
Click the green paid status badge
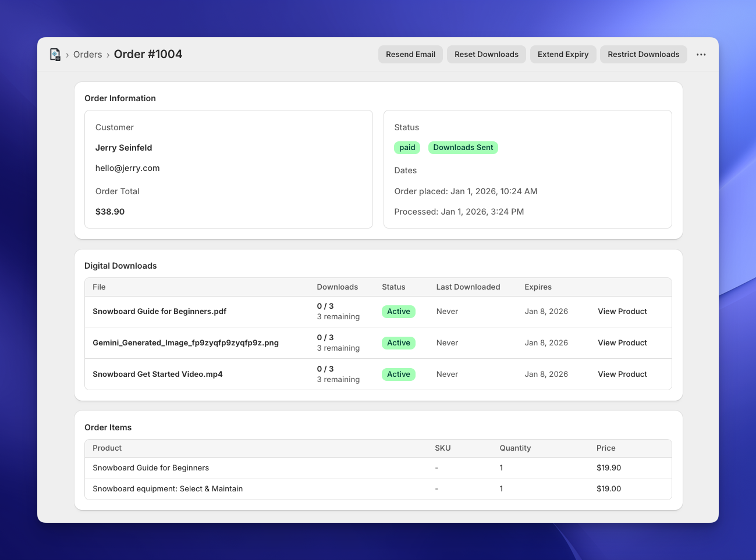click(407, 148)
